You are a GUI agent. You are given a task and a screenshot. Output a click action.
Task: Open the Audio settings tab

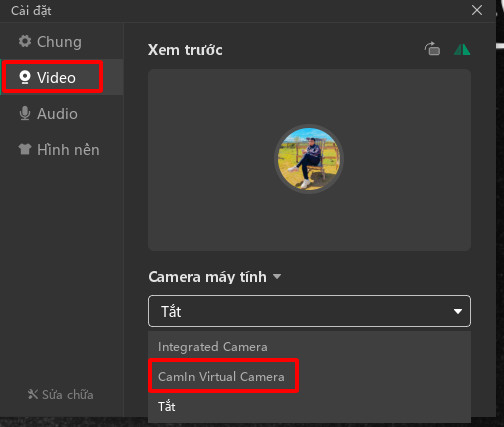point(62,114)
